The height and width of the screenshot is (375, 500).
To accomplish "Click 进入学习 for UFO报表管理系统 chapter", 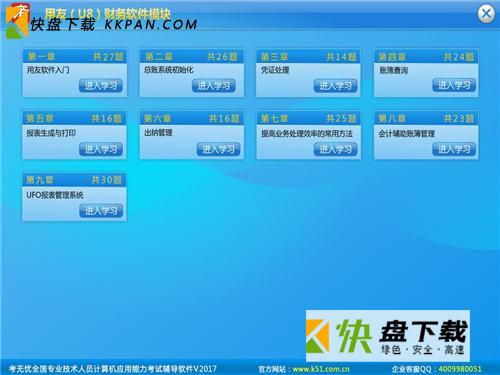I will click(101, 211).
